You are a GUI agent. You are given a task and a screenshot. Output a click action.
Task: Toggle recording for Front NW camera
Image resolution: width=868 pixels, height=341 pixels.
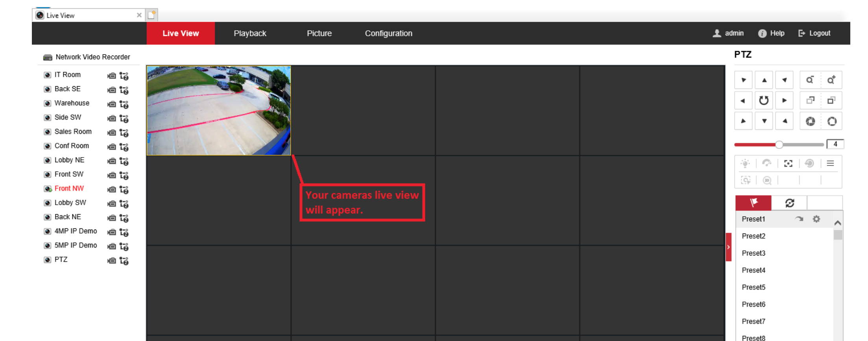(x=112, y=189)
